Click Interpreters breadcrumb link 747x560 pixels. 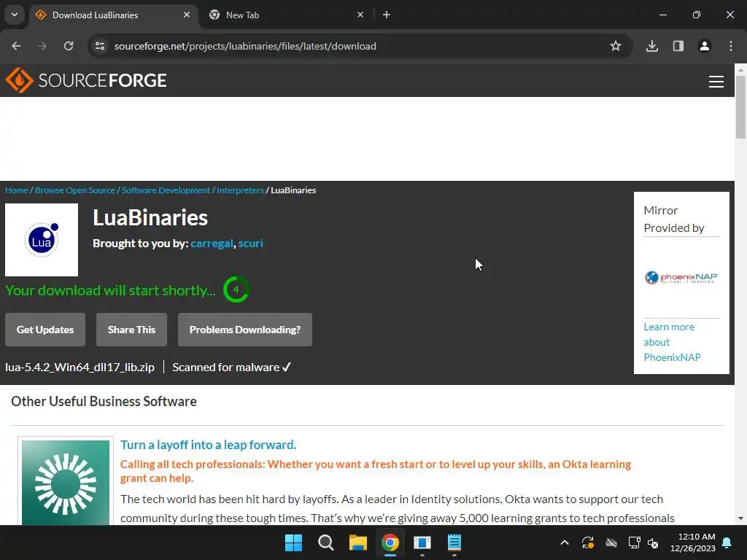pos(240,190)
